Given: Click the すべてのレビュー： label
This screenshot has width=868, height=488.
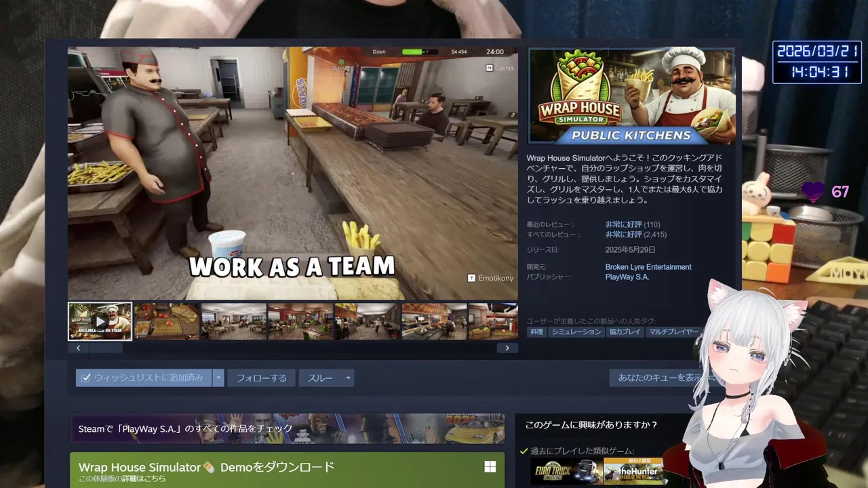Looking at the screenshot, I should pyautogui.click(x=553, y=235).
